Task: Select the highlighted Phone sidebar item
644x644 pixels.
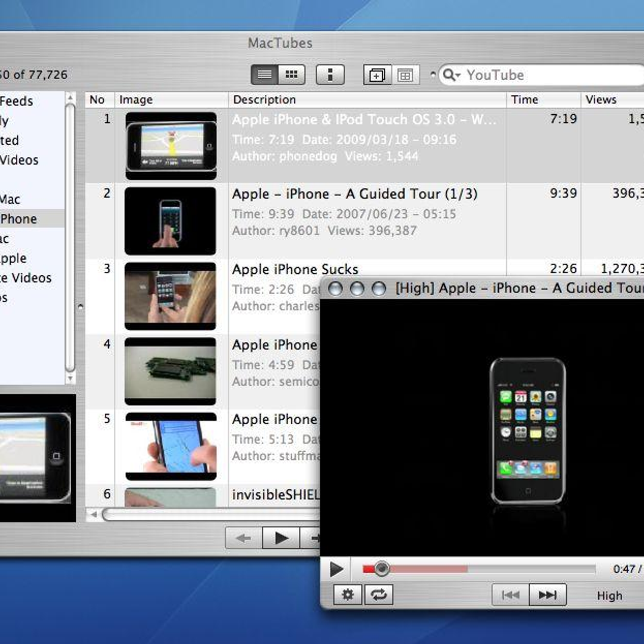Action: point(32,219)
